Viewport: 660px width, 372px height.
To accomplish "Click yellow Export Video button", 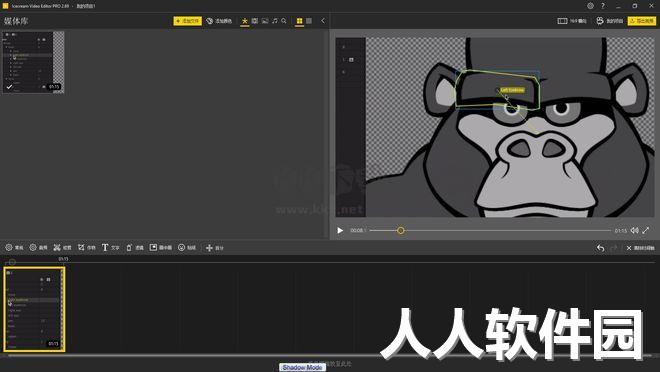I will tap(642, 21).
